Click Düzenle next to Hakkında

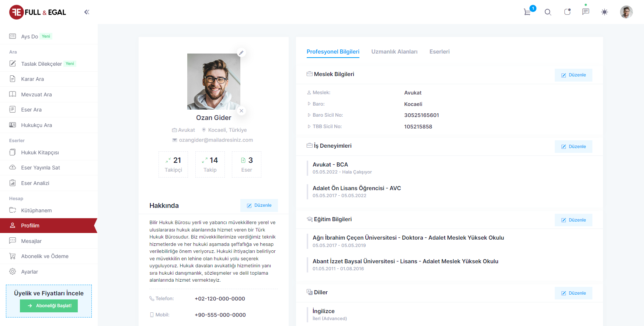pyautogui.click(x=259, y=205)
